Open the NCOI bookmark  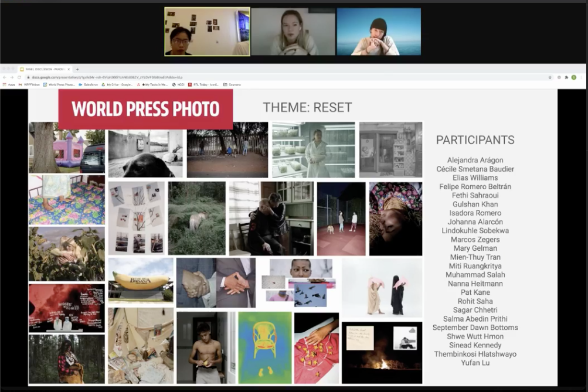pos(178,85)
